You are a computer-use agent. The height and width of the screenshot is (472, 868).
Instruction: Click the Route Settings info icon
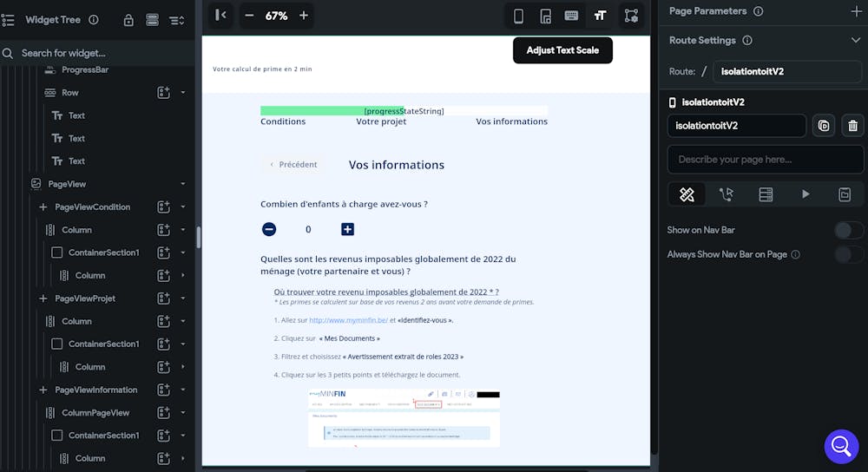(747, 41)
